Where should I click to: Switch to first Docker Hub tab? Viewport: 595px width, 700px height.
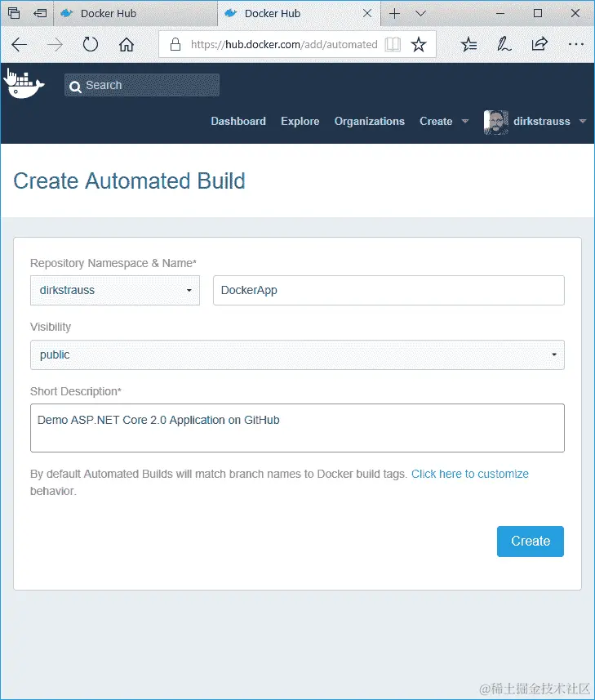(135, 13)
